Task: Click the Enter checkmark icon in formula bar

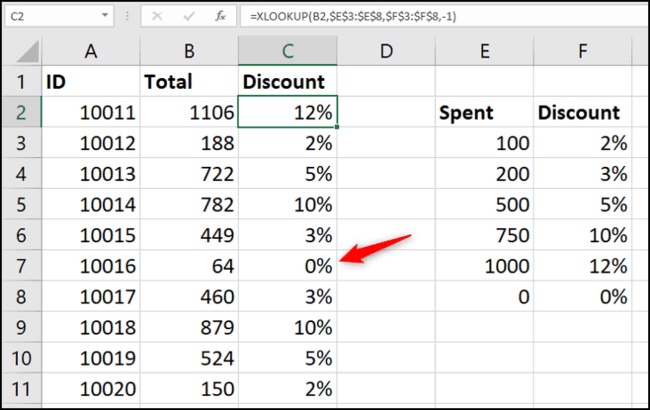Action: (189, 18)
